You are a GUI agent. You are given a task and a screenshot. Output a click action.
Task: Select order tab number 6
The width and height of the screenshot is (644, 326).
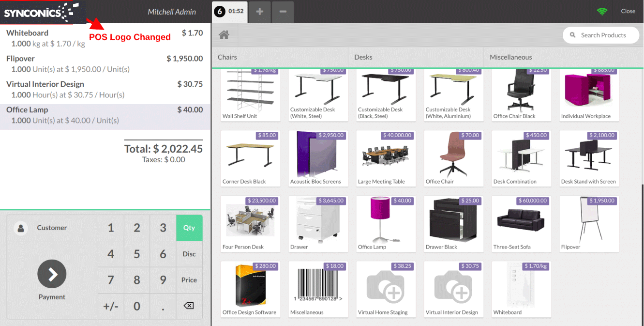[x=230, y=11]
